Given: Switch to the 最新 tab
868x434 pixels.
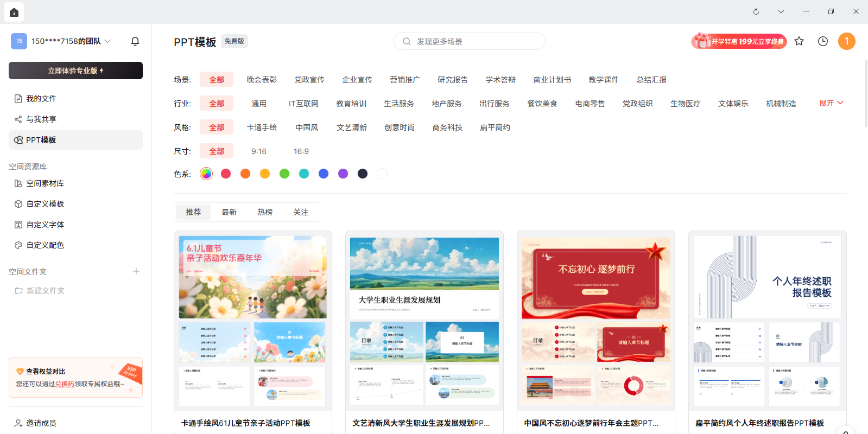Looking at the screenshot, I should click(229, 212).
